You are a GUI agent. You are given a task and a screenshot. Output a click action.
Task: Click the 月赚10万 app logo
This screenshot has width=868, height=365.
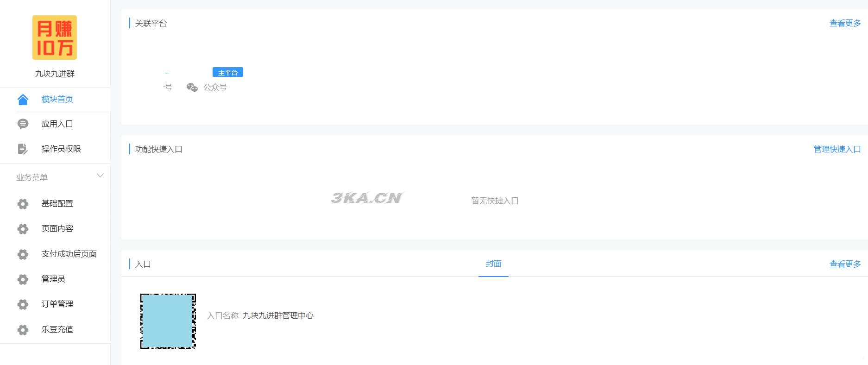click(55, 38)
